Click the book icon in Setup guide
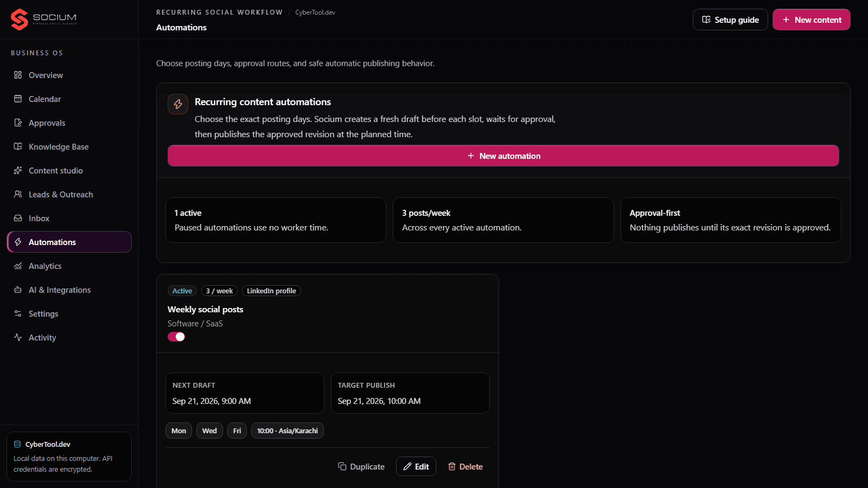 (706, 20)
